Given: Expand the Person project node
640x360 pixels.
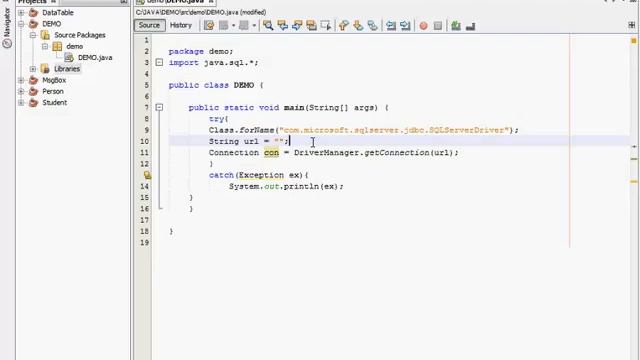Looking at the screenshot, I should (x=21, y=91).
